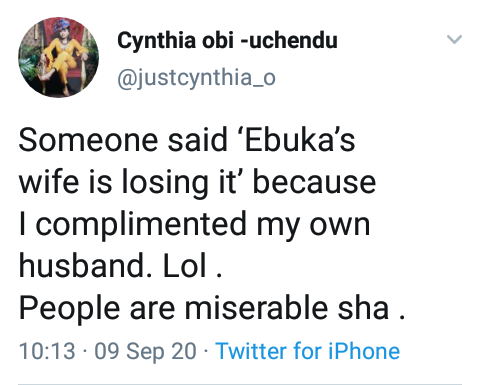
Task: Click the word 'miserable' in the tweet
Action: 256,307
